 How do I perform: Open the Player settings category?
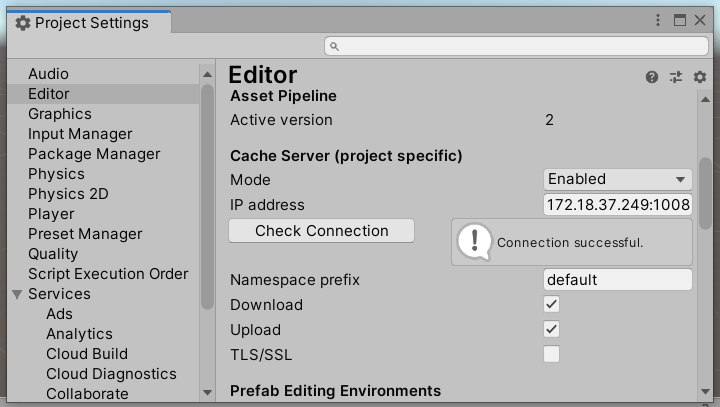click(51, 214)
